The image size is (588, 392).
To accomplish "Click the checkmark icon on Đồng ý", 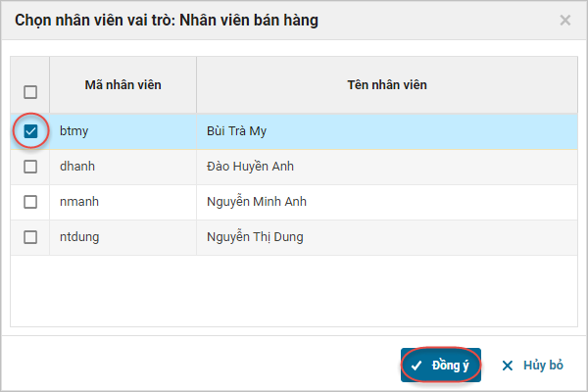I will click(x=416, y=365).
